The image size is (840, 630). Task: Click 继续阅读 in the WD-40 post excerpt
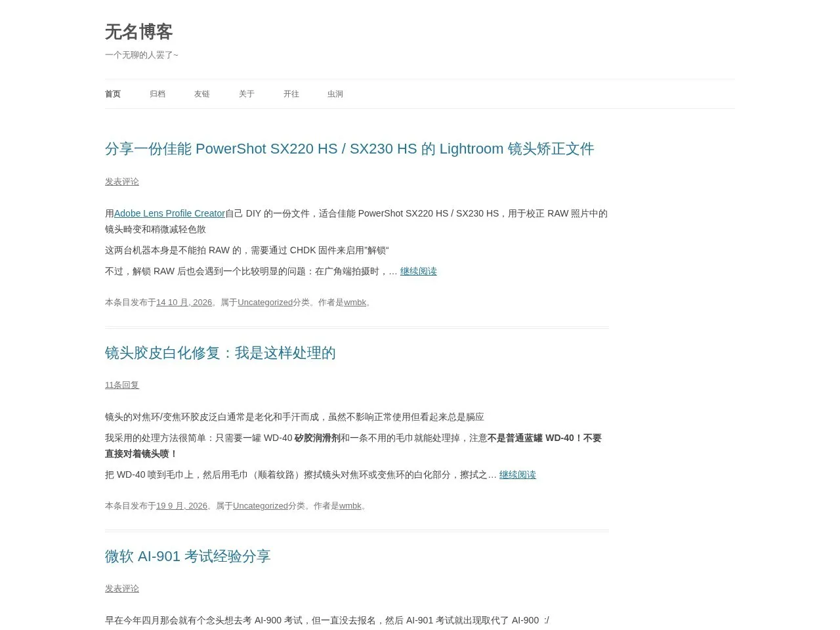[x=518, y=474]
